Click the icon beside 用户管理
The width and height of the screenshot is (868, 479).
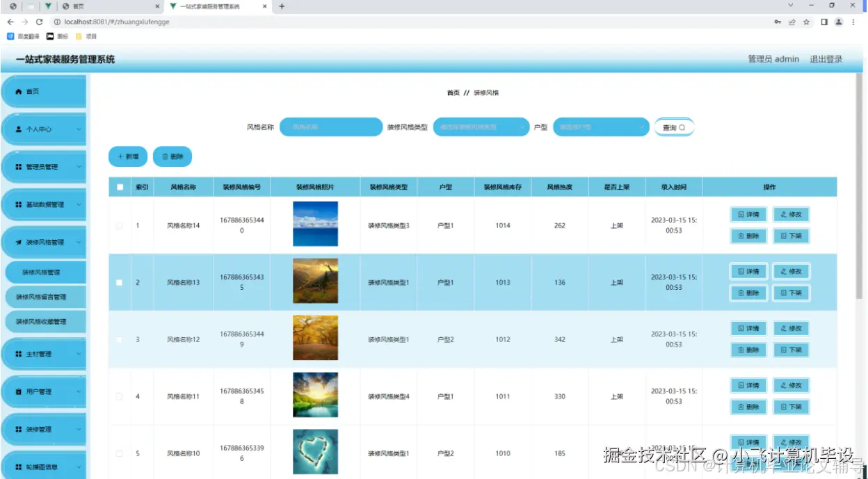[19, 391]
